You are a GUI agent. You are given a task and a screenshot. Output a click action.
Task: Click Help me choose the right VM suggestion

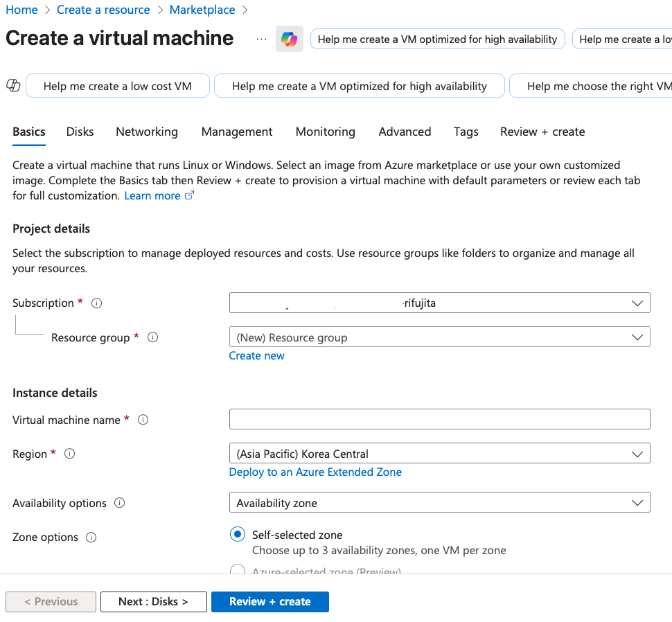click(591, 86)
